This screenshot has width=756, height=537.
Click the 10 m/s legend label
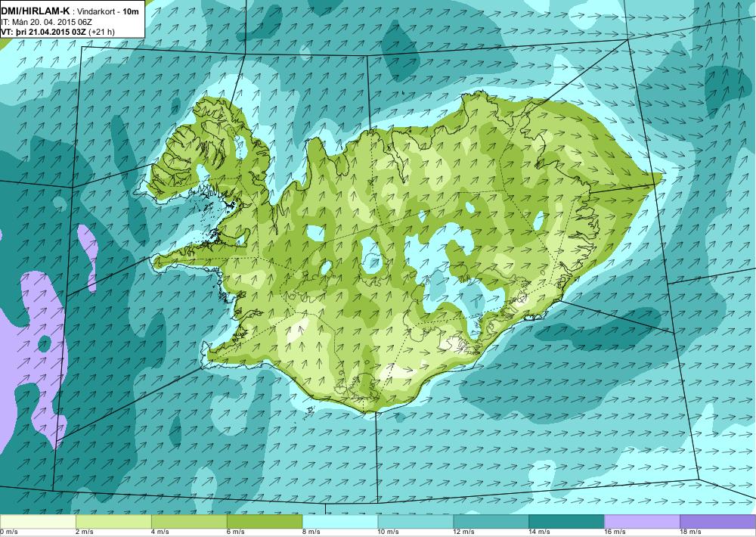tap(389, 532)
